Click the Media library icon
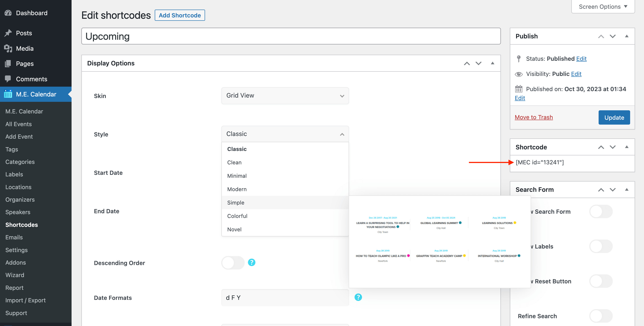This screenshot has height=326, width=644. [8, 48]
